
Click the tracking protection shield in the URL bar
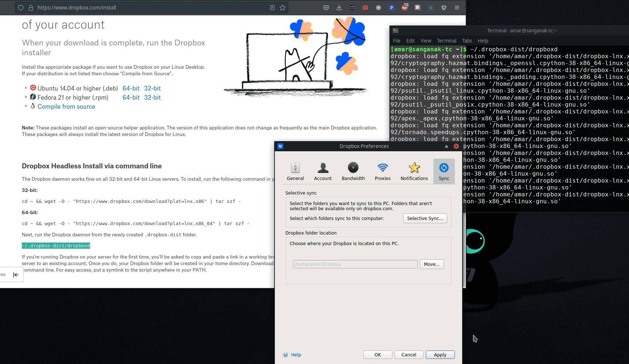coord(21,8)
